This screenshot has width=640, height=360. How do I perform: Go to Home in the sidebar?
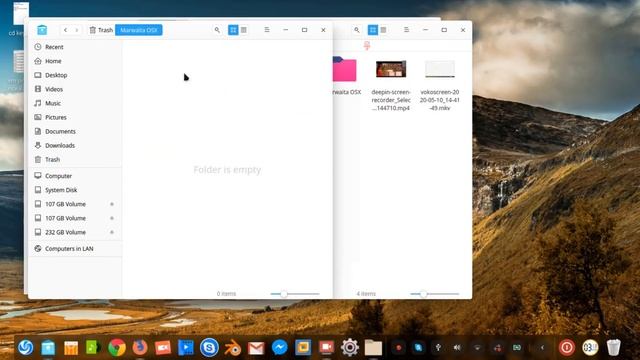[x=75, y=61]
